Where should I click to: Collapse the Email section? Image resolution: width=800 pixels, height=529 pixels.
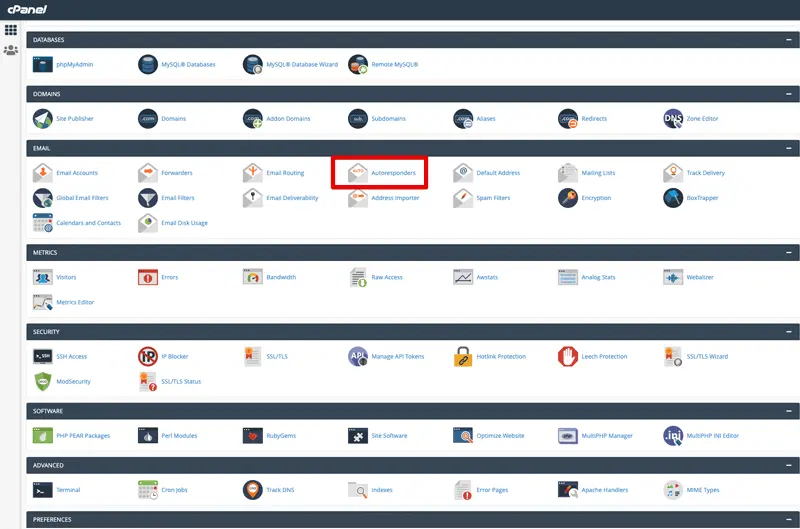tap(789, 148)
